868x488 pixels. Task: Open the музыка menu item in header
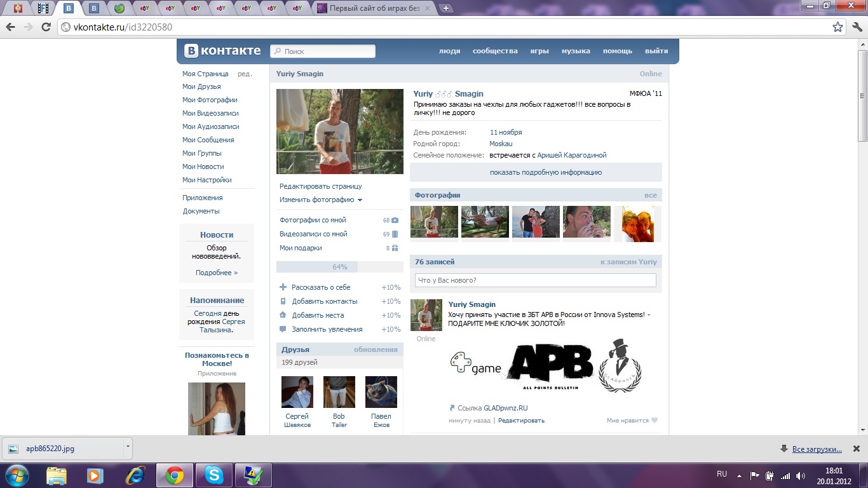pos(576,51)
